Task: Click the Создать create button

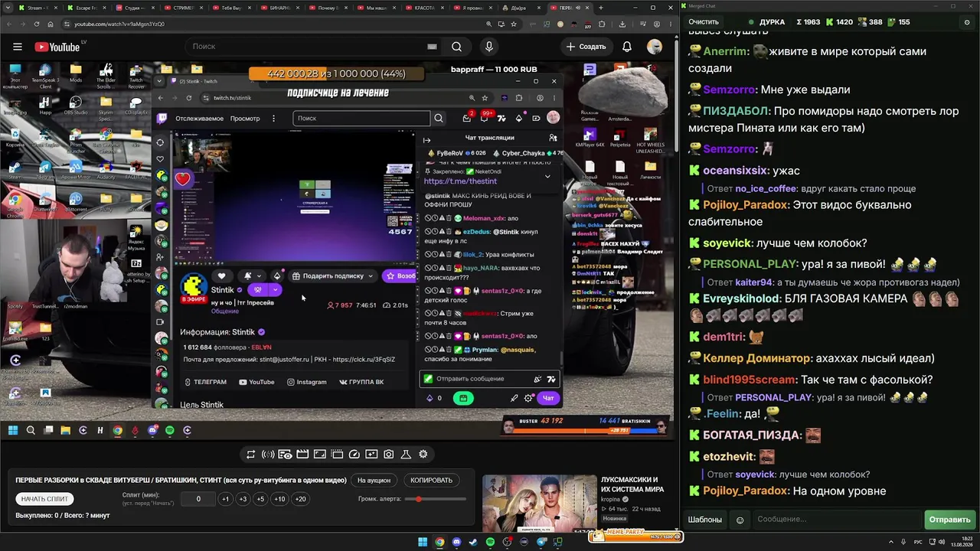Action: click(586, 47)
